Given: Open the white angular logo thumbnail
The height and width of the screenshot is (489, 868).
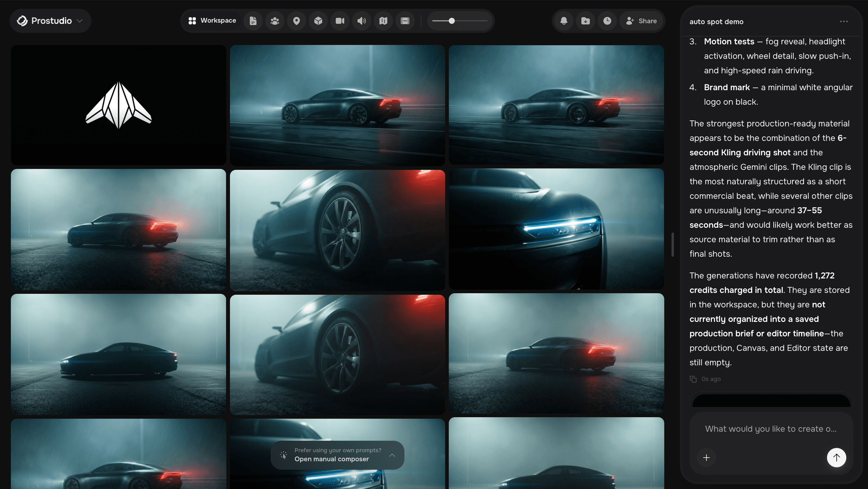Looking at the screenshot, I should click(x=118, y=105).
